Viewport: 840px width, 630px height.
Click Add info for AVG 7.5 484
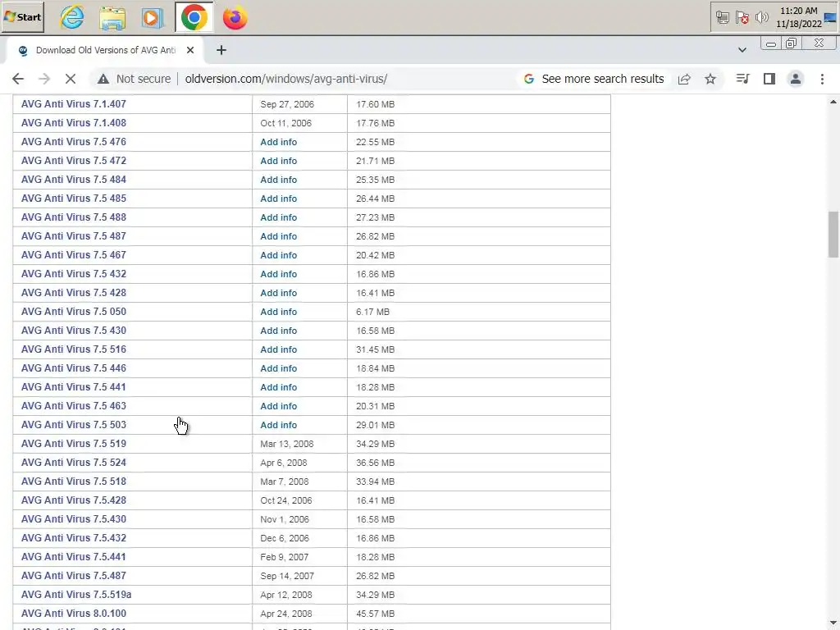(279, 180)
